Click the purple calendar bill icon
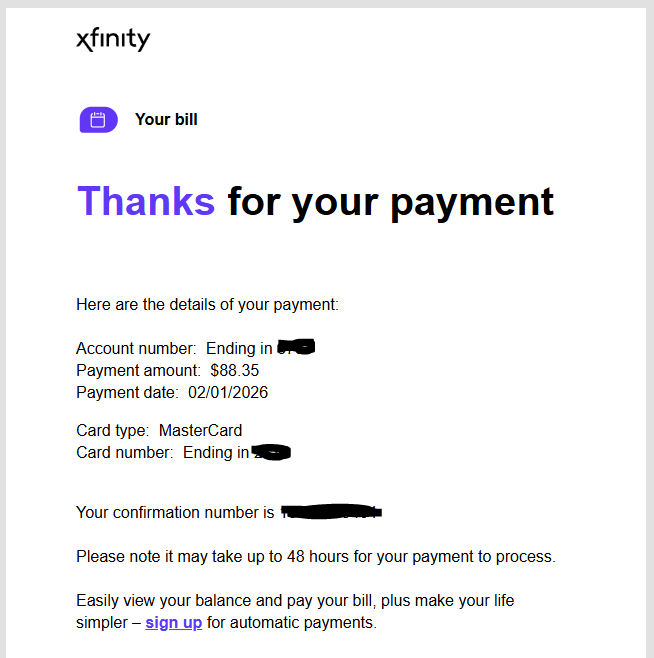654x658 pixels. tap(98, 120)
